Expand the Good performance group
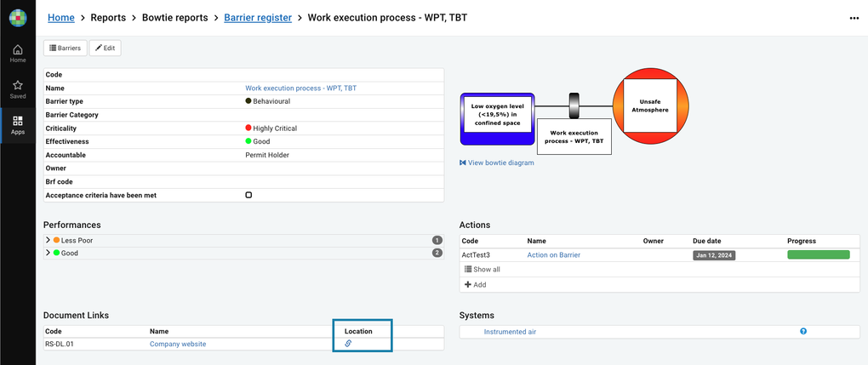The image size is (868, 365). (x=49, y=253)
